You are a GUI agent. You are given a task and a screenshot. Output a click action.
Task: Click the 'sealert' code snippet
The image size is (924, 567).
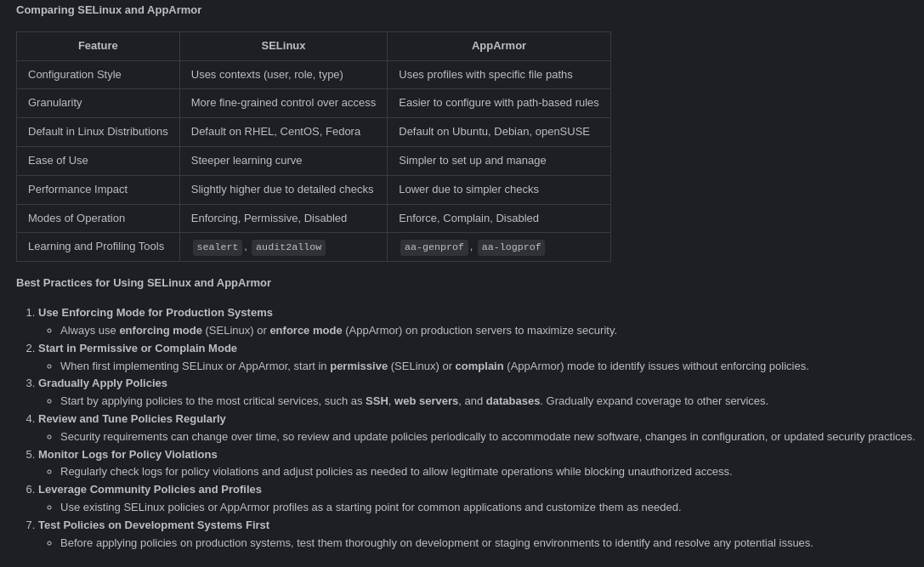218,247
